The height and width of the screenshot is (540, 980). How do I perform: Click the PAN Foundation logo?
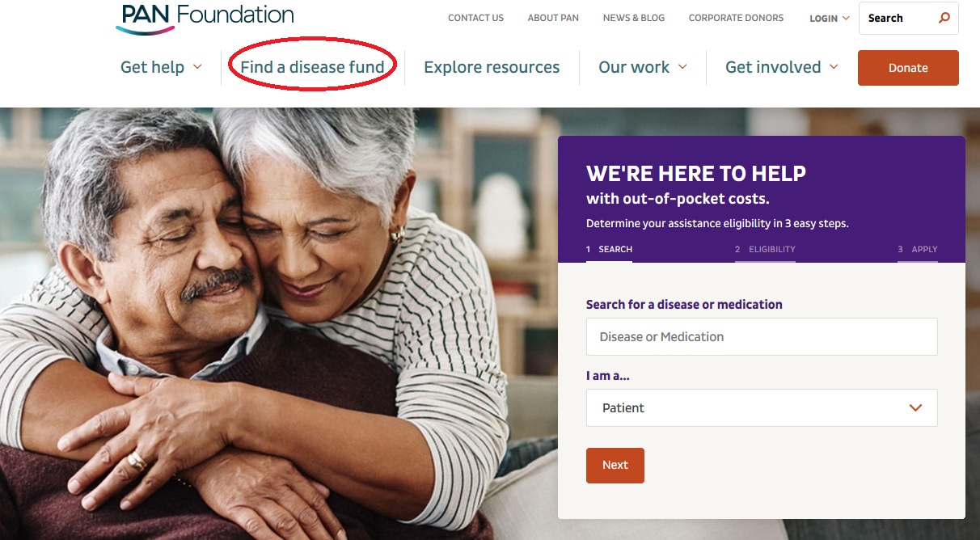[205, 18]
